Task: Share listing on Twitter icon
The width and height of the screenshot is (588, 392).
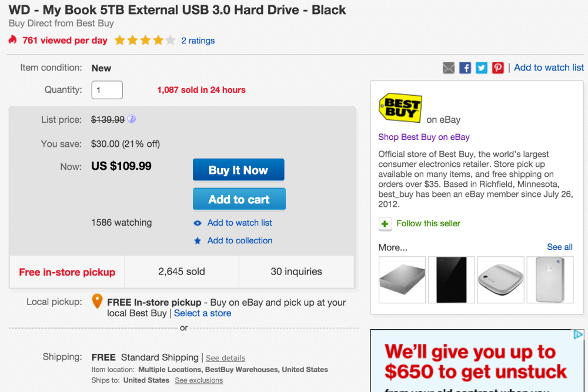Action: coord(482,68)
